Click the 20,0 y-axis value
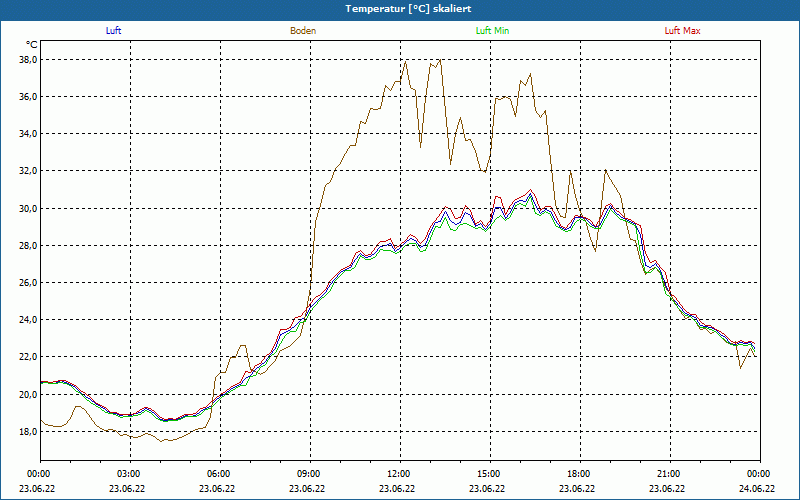Viewport: 800px width, 500px height. click(x=27, y=394)
